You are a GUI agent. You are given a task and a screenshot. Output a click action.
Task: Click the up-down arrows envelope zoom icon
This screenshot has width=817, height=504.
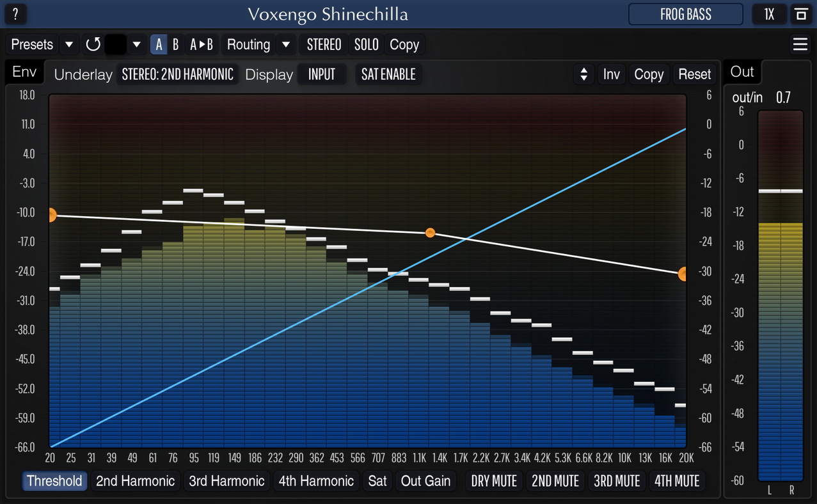(583, 74)
